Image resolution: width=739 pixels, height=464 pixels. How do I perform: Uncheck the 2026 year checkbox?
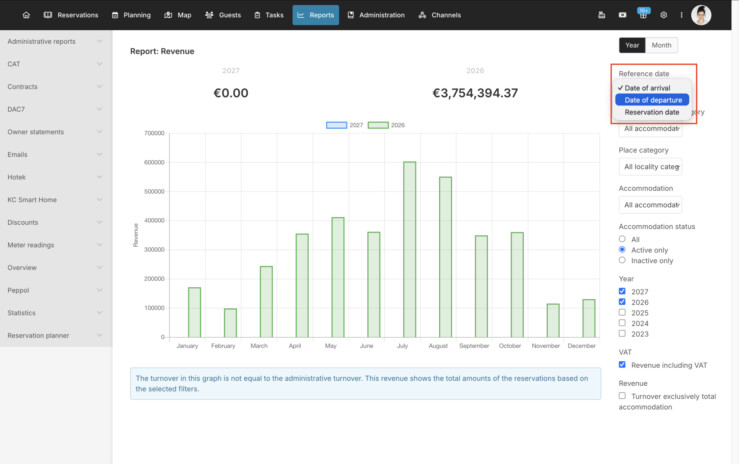622,301
